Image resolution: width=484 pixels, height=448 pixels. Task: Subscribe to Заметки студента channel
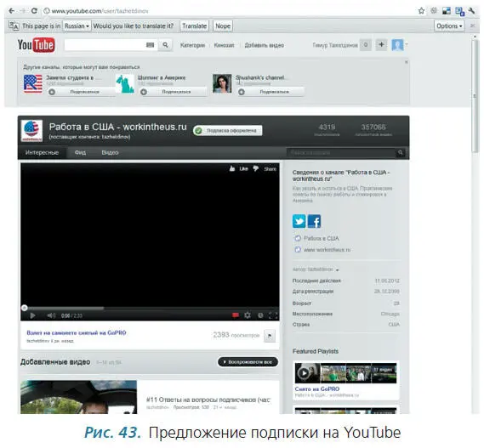(82, 92)
